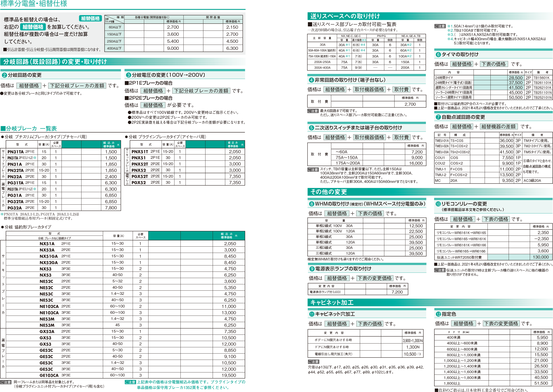Click the 電線引出し用穴加工(角穴) row

click(x=366, y=354)
